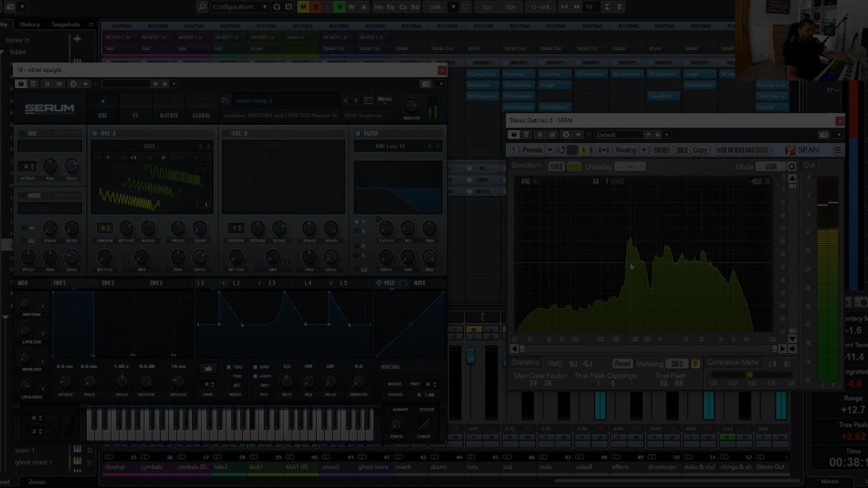Toggle the OSC A enable checkbox
The height and width of the screenshot is (488, 868).
(95, 134)
